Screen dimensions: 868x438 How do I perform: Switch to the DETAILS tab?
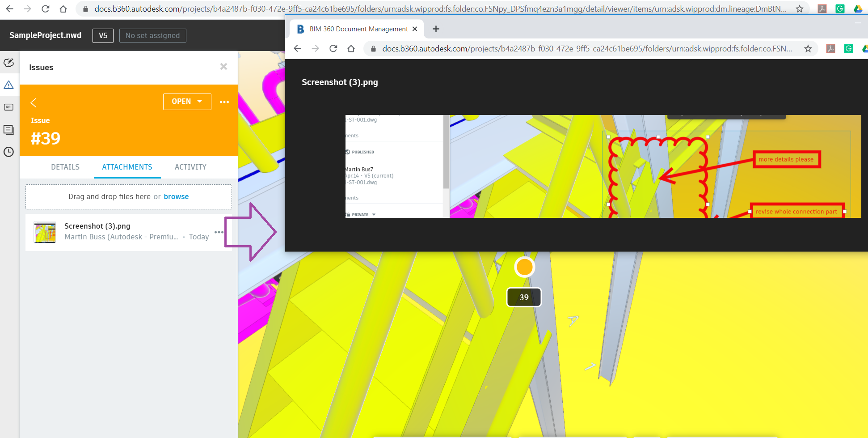(x=65, y=167)
